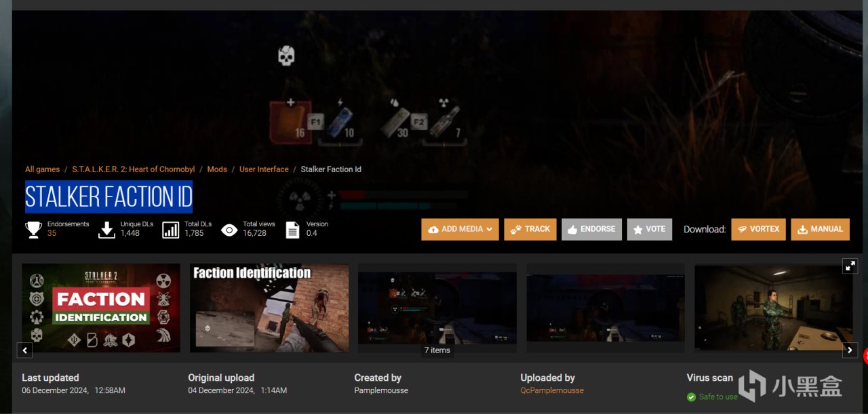
Task: Click the green Safe to use checkmark icon
Action: (691, 397)
